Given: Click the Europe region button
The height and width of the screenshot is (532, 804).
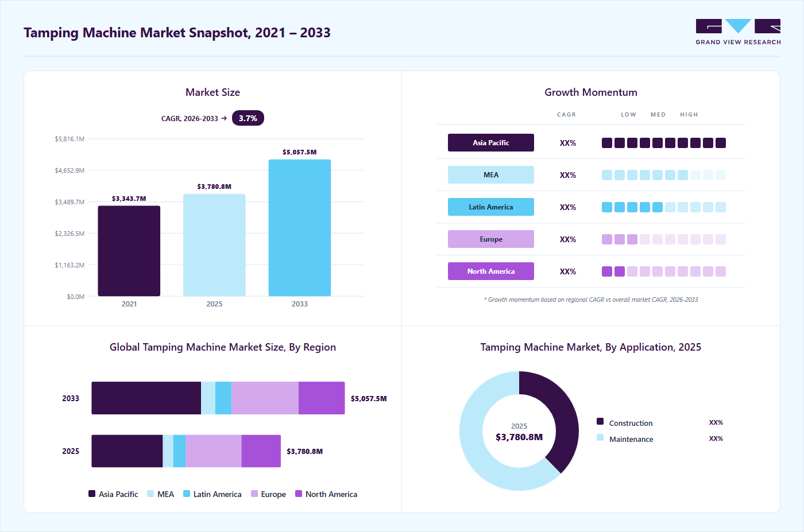Looking at the screenshot, I should pos(491,239).
